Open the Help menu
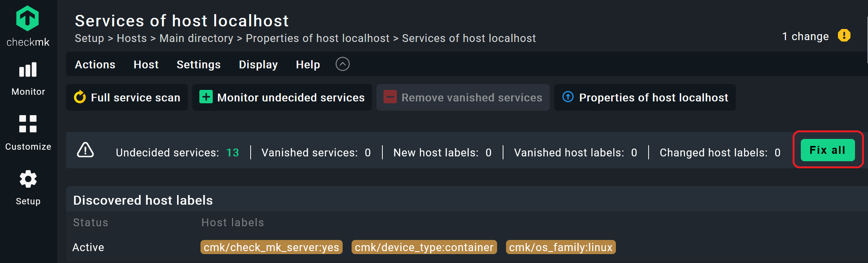The height and width of the screenshot is (263, 868). (x=307, y=64)
